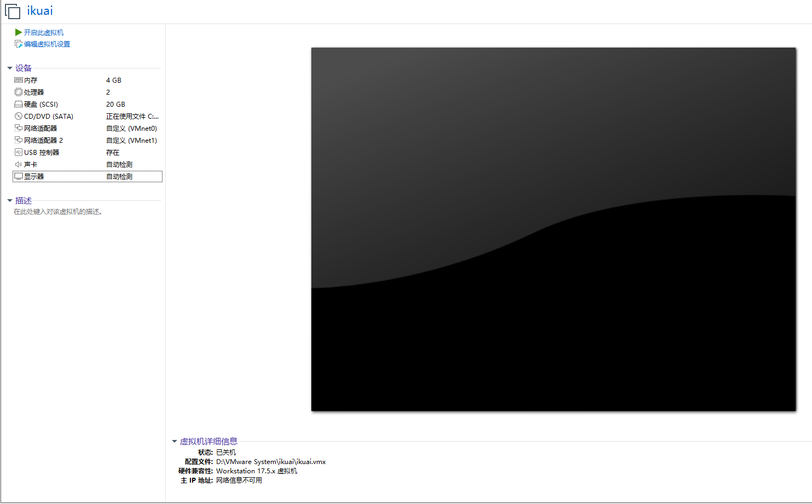Select the 声卡 row label
The height and width of the screenshot is (504, 812).
coord(31,164)
